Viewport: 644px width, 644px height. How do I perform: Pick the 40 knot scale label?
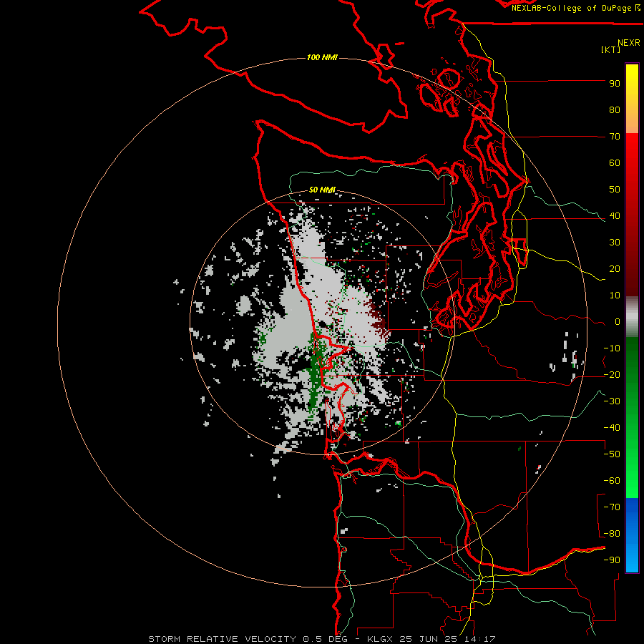pyautogui.click(x=615, y=216)
